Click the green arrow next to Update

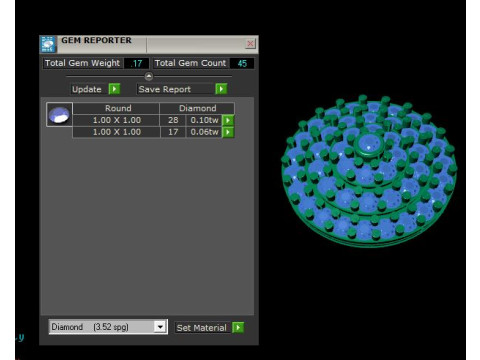[114, 89]
